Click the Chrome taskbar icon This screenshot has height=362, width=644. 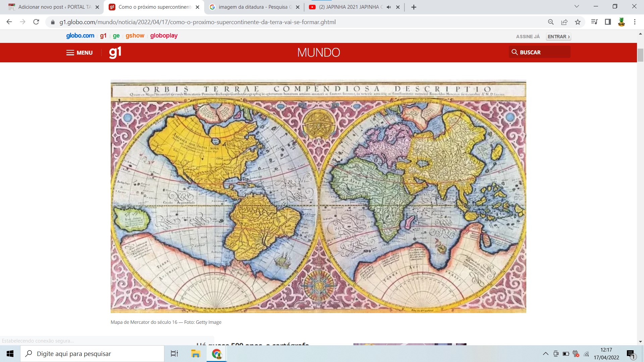click(x=217, y=354)
